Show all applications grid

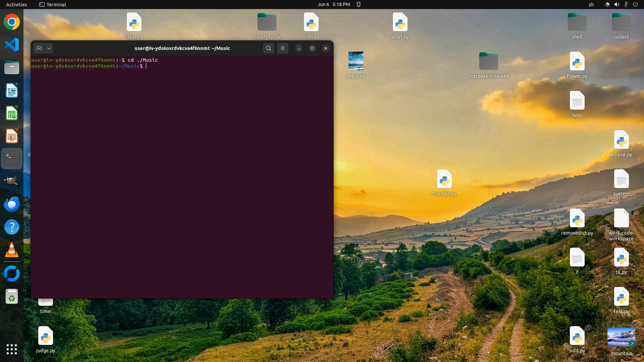pyautogui.click(x=12, y=349)
